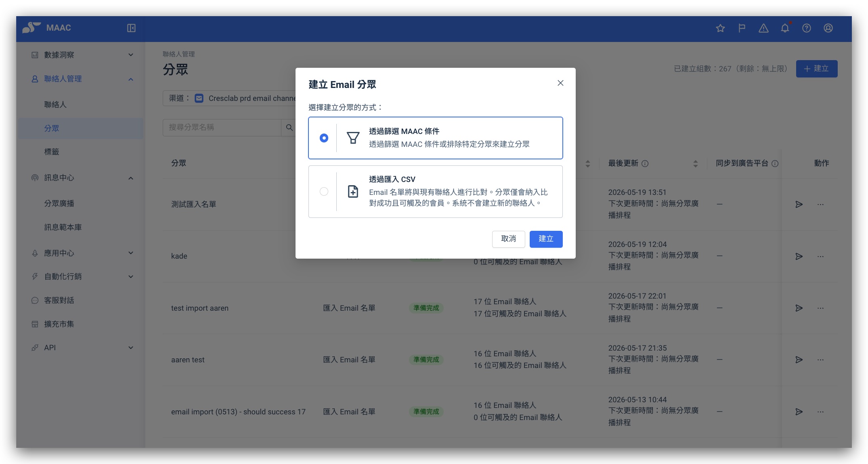
Task: Open more options for kade row
Action: (x=820, y=257)
